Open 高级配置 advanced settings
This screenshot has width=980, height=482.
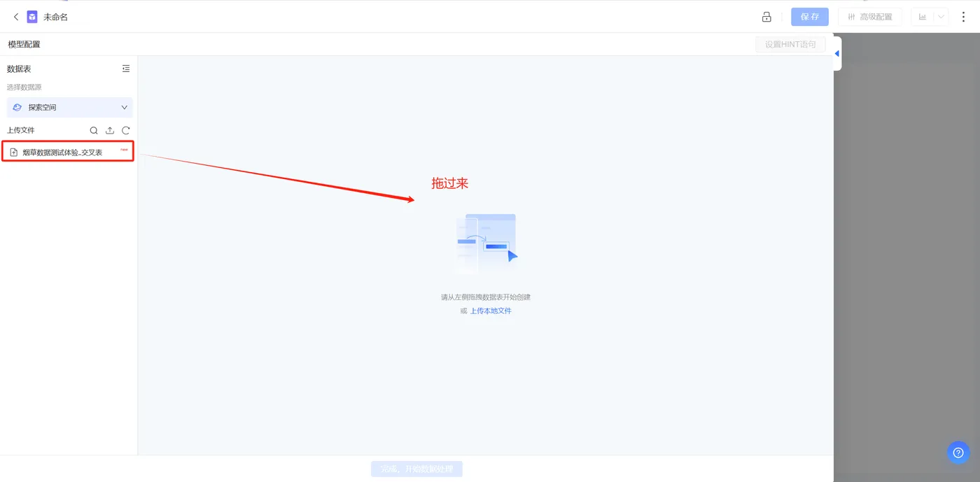click(870, 17)
